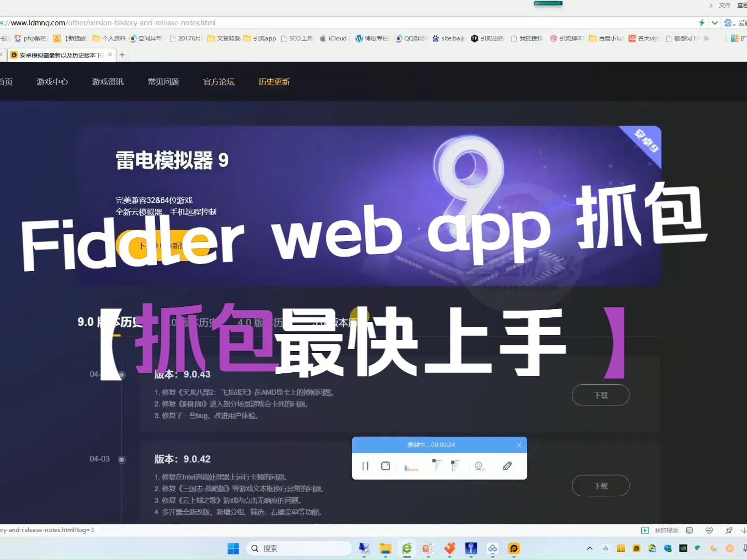Close the recording control panel

click(519, 445)
